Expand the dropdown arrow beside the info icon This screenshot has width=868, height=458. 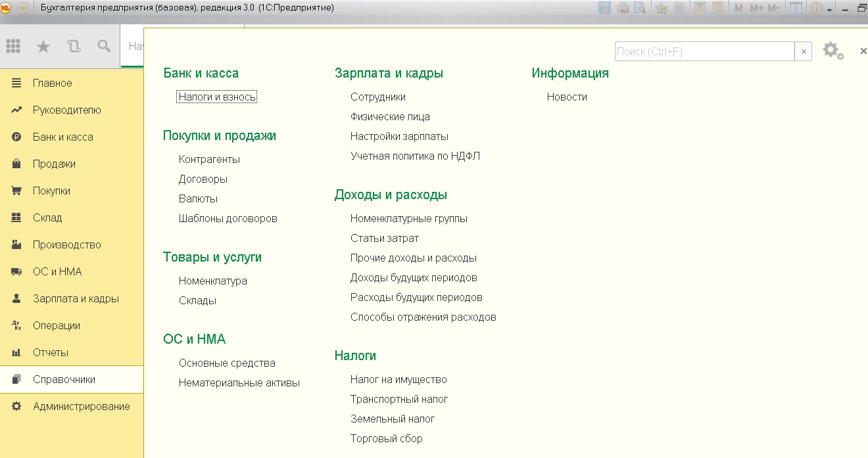coord(831,10)
